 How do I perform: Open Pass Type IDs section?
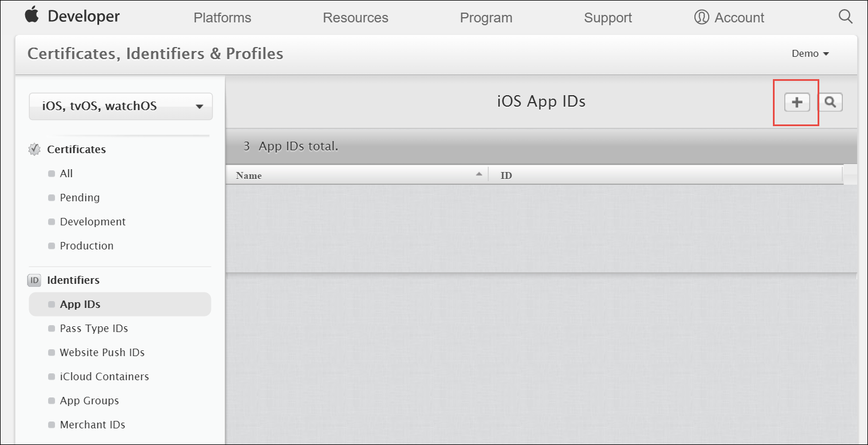click(x=94, y=328)
